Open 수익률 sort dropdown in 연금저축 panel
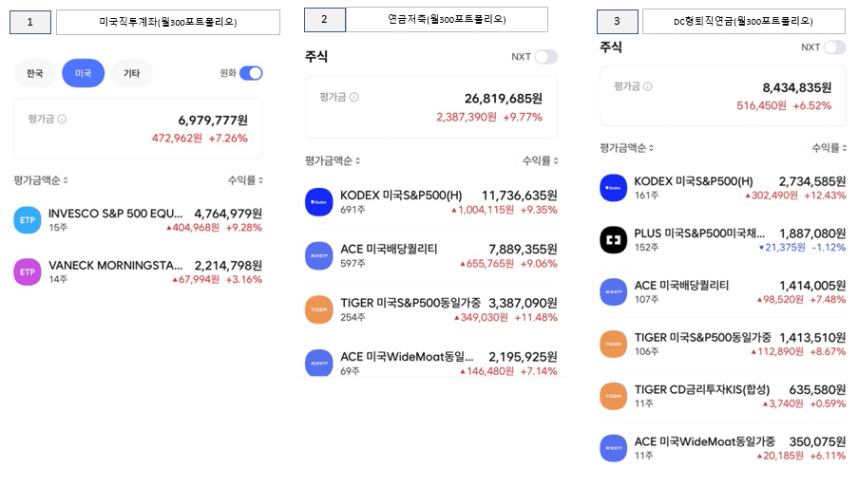Screen dimensions: 858x486 point(540,160)
